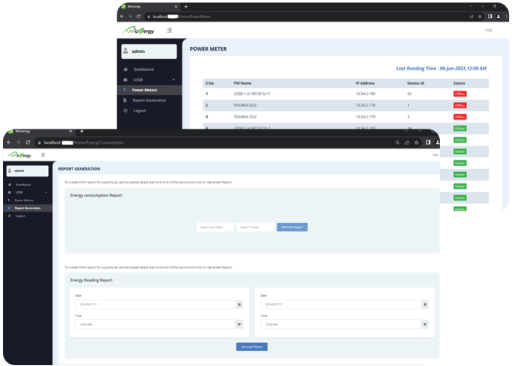Click Help link in Report Generation window
The image size is (512, 366).
click(435, 155)
